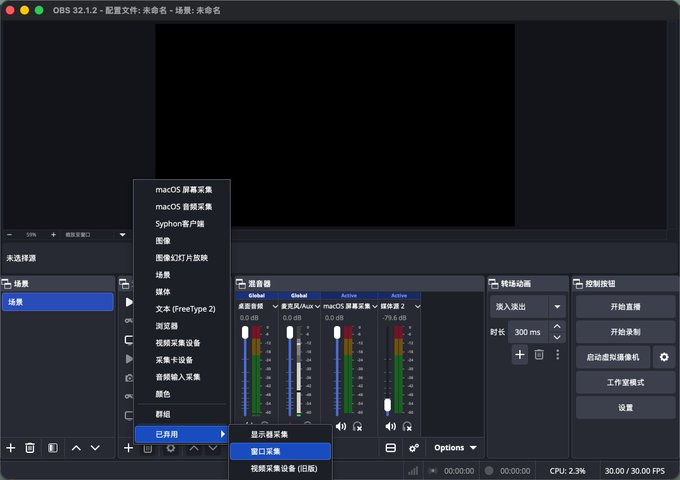680x480 pixels.
Task: Zoom out the preview with the minus icon
Action: (10, 235)
